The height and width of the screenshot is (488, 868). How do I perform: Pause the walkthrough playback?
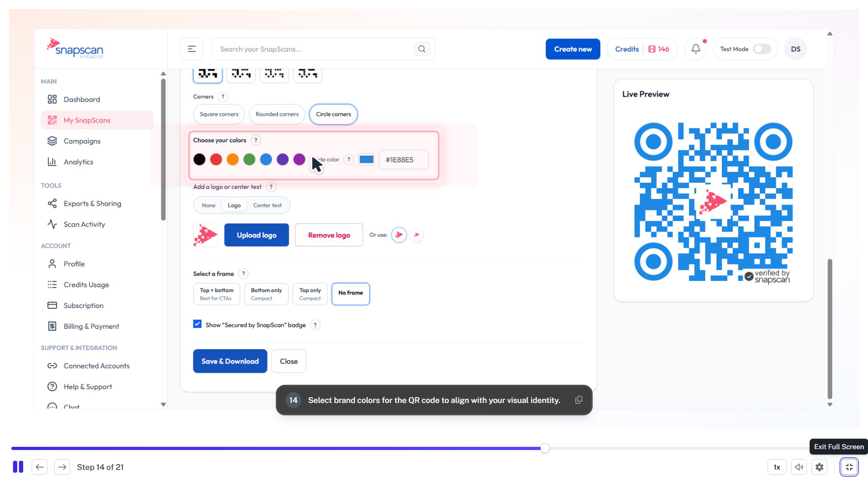pyautogui.click(x=18, y=467)
